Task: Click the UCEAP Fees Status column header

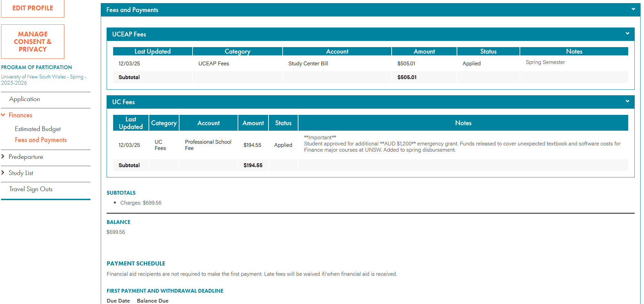Action: point(488,51)
